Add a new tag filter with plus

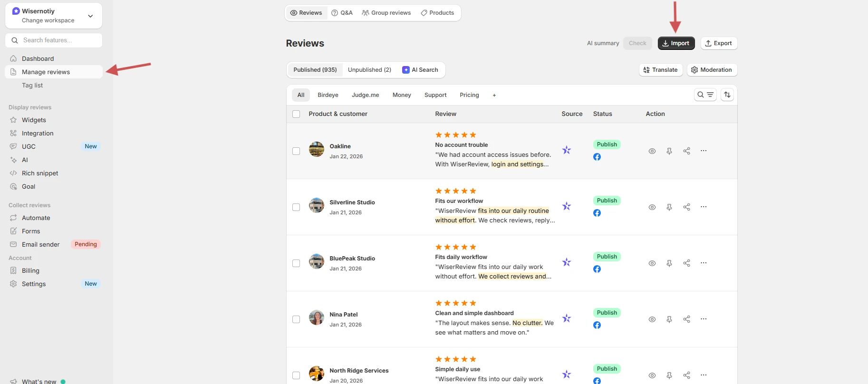pos(494,95)
